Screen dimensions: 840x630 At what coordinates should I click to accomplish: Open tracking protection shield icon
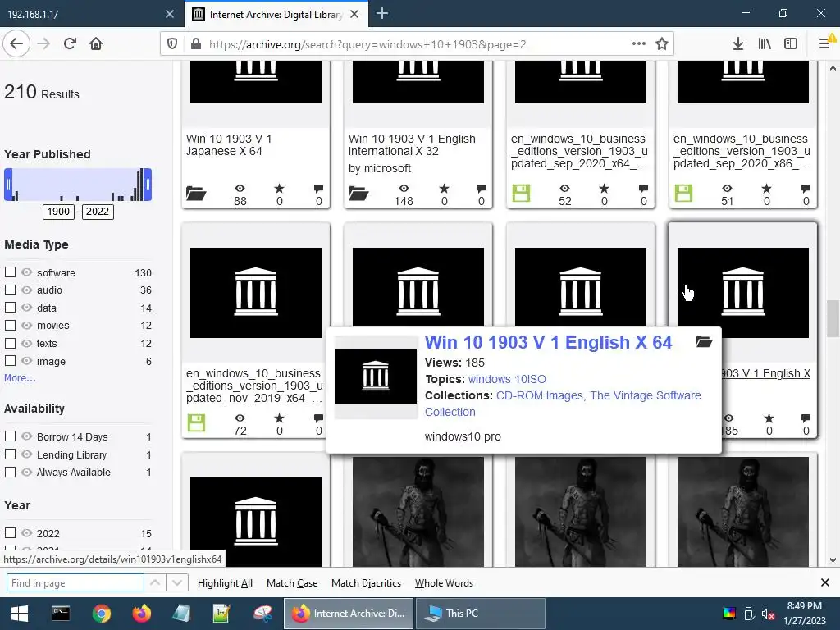click(x=172, y=44)
